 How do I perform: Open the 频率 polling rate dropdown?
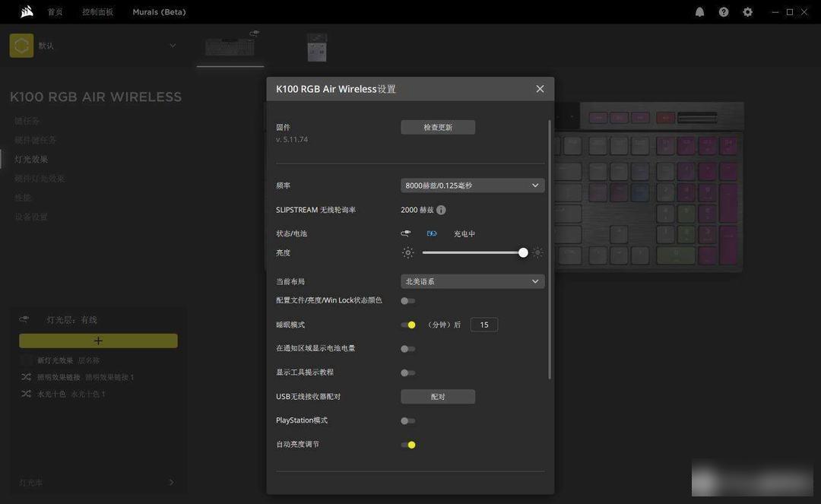[472, 185]
